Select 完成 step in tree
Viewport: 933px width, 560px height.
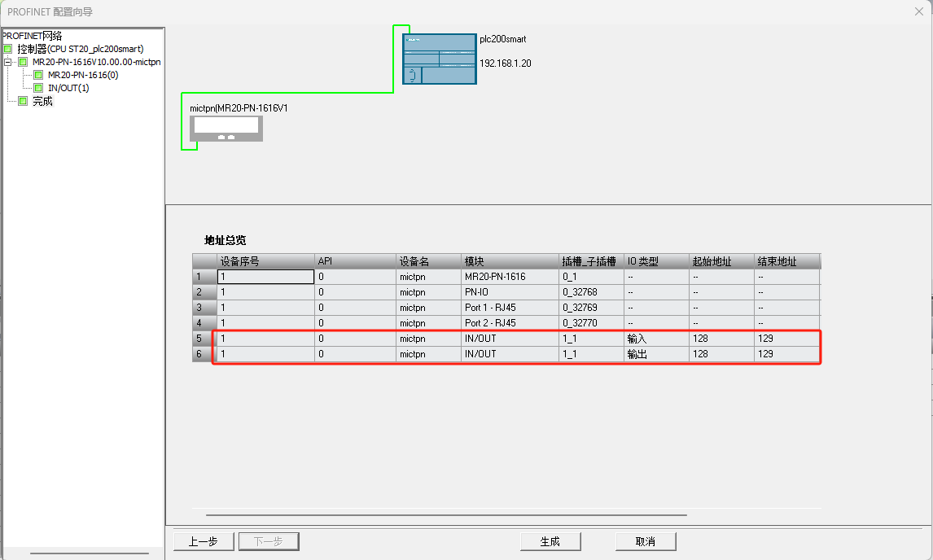(42, 101)
